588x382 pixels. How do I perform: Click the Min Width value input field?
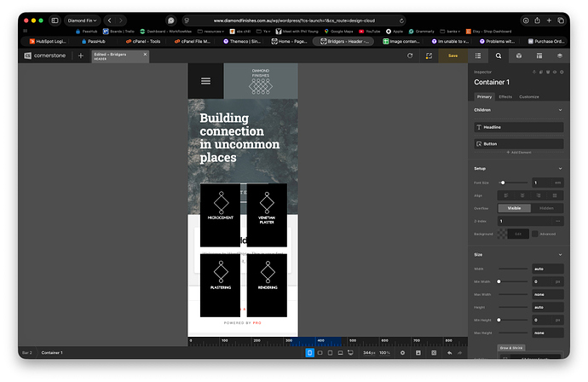click(x=547, y=281)
